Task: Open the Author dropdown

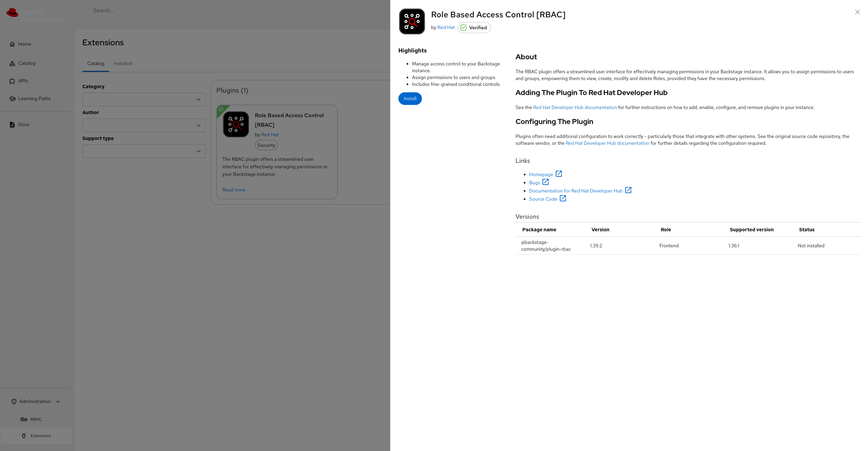Action: (144, 125)
